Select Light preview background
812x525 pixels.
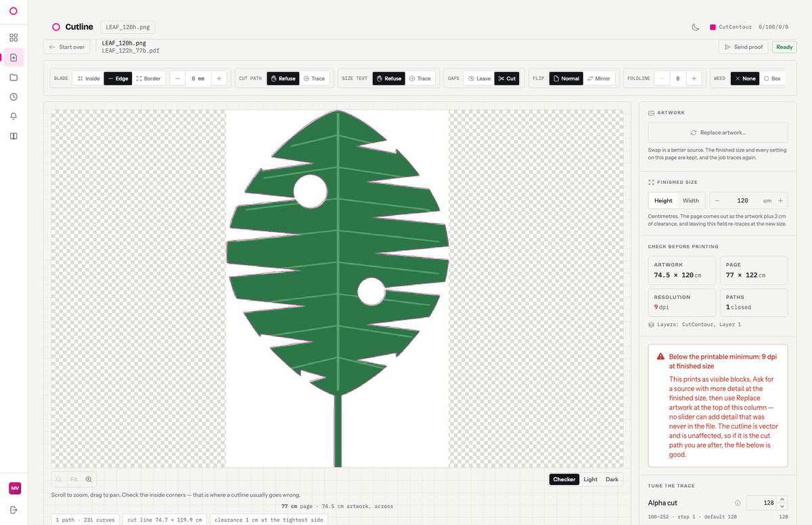(x=591, y=479)
